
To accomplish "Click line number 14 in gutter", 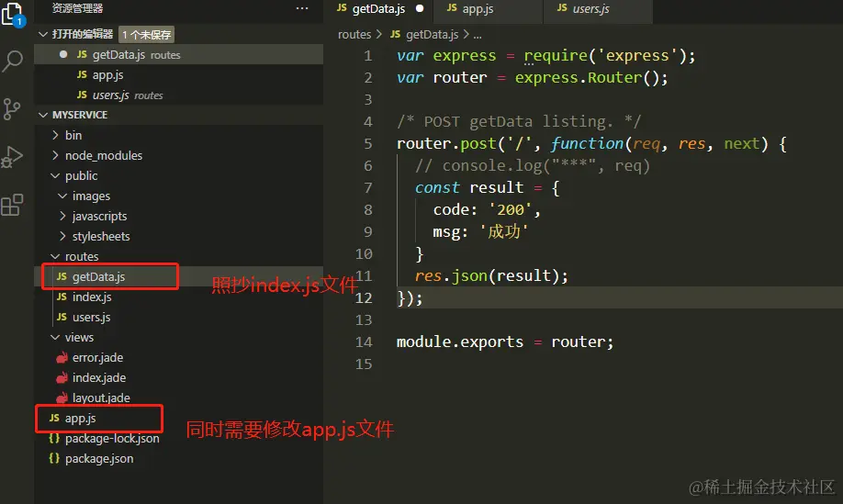I will pyautogui.click(x=364, y=342).
